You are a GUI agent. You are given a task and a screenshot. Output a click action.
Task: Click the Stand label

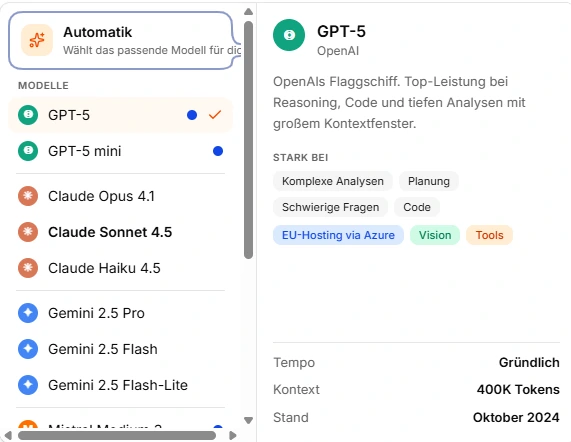291,417
